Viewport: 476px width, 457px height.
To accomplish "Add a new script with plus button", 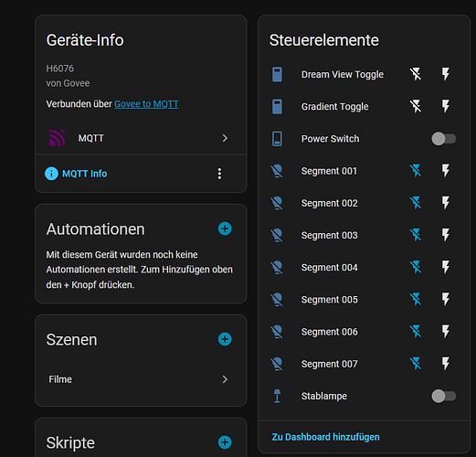I will (225, 442).
